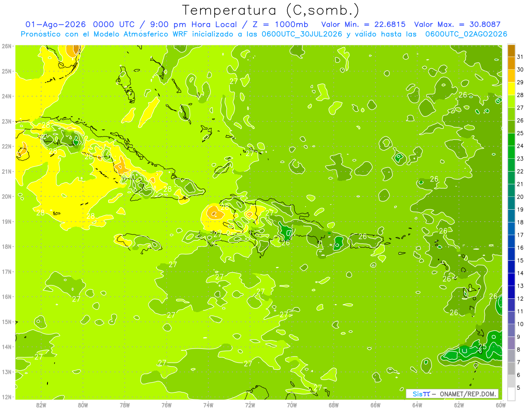Click the purple legend swatch between 9 and 10
Image resolution: width=532 pixels, height=411 pixels.
click(x=511, y=330)
